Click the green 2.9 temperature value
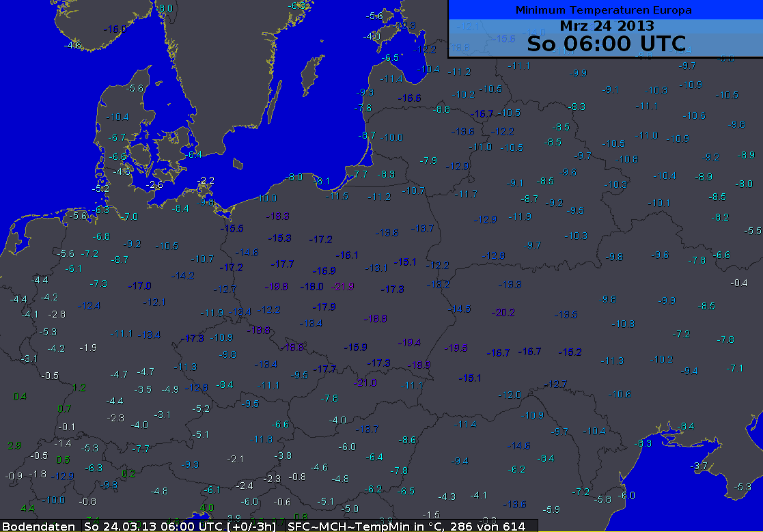 point(14,445)
